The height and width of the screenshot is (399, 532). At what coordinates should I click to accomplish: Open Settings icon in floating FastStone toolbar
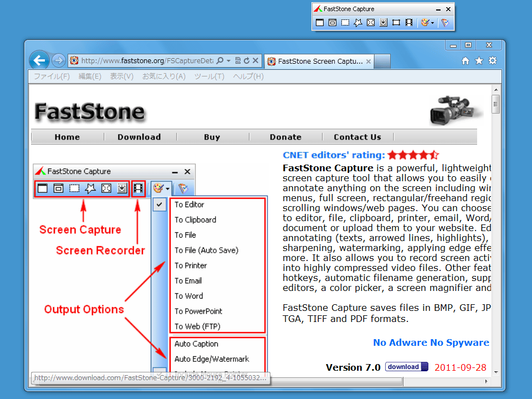click(x=445, y=23)
